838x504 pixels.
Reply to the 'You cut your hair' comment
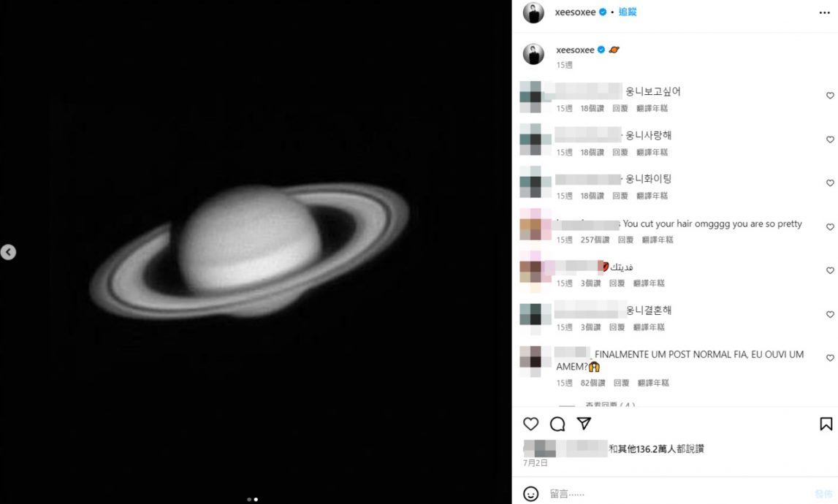click(x=625, y=240)
